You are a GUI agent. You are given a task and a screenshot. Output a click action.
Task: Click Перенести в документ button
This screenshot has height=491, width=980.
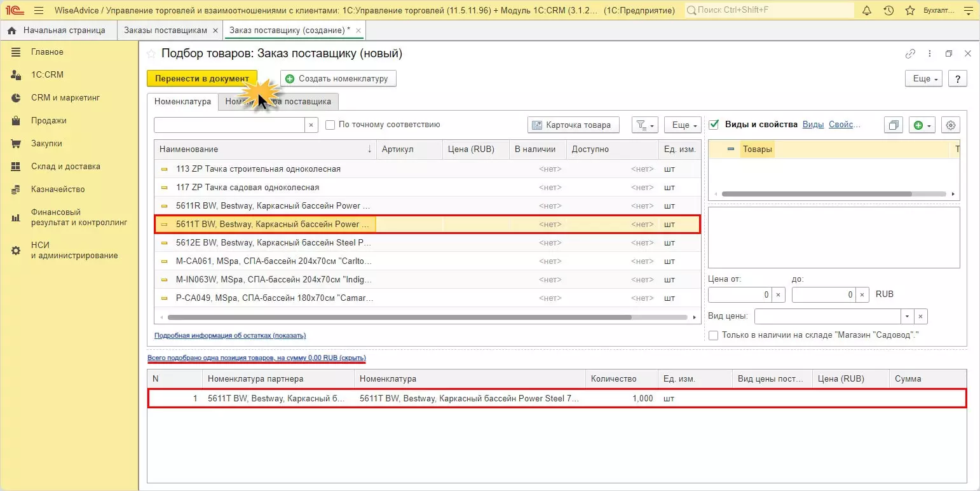(202, 78)
